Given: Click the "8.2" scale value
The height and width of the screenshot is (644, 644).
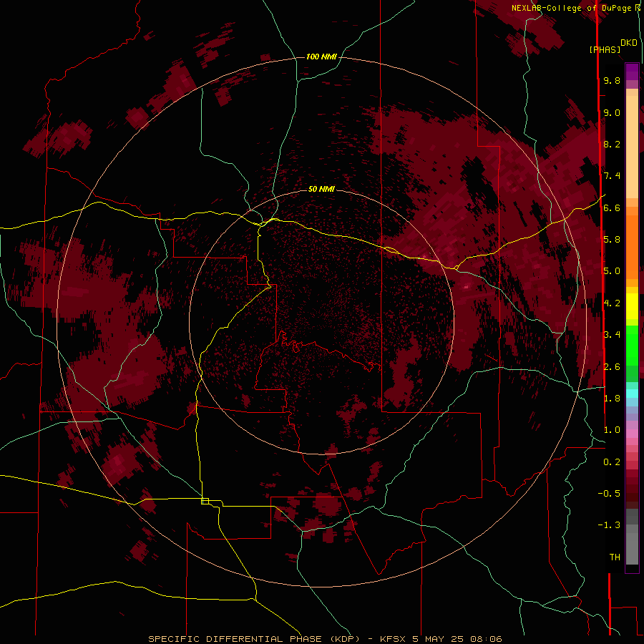Looking at the screenshot, I should [x=612, y=144].
